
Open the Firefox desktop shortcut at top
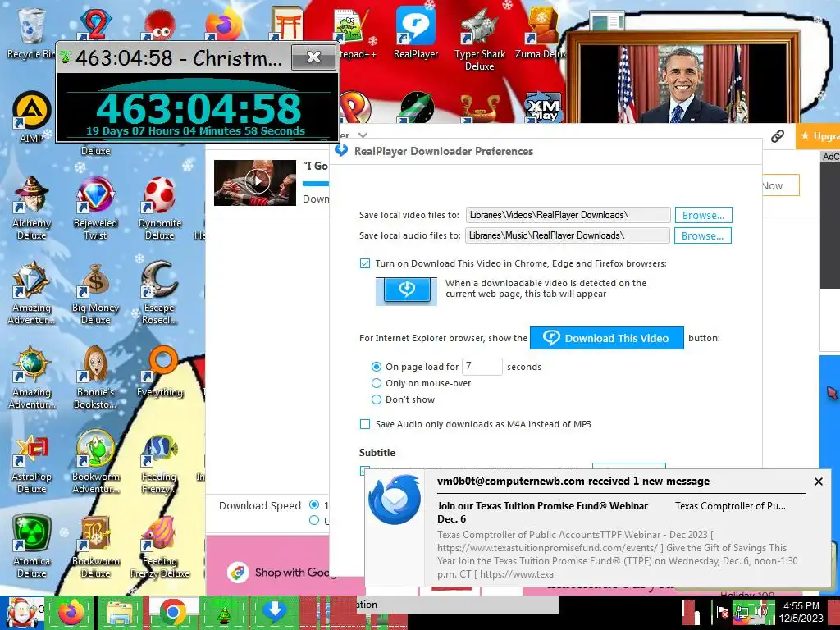coord(224,24)
